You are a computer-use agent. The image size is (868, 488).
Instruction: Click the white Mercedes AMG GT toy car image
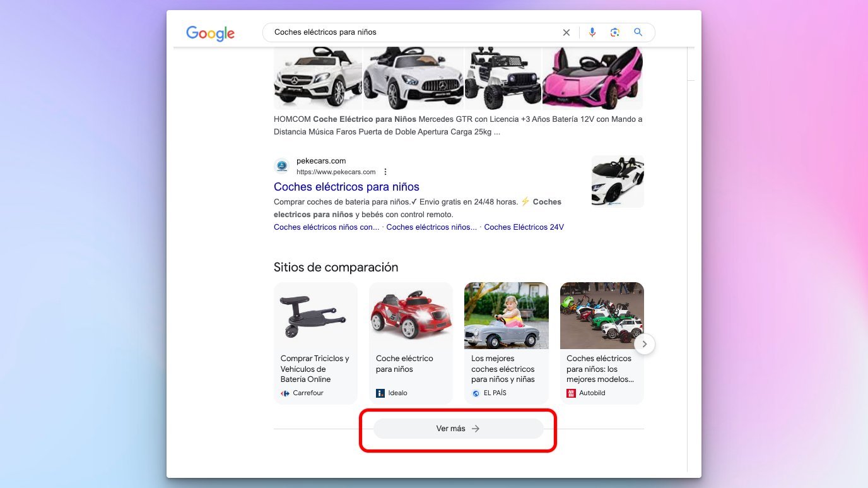coord(413,78)
